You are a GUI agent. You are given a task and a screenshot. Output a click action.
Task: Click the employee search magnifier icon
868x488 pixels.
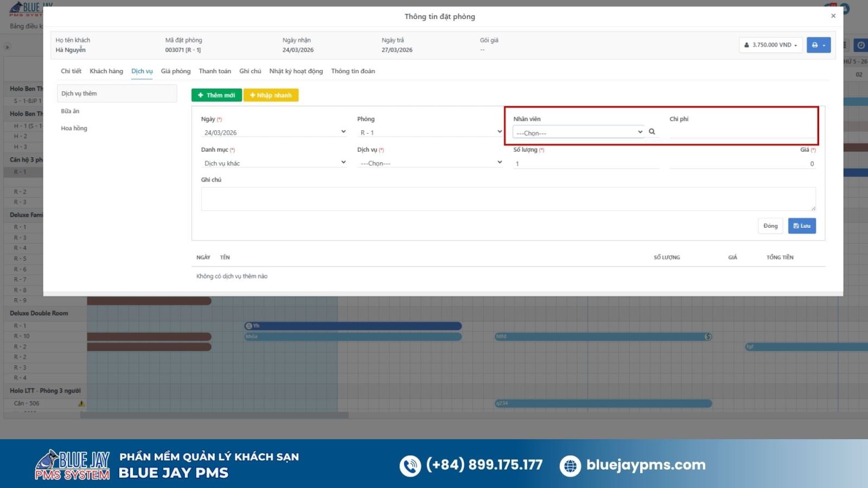652,132
